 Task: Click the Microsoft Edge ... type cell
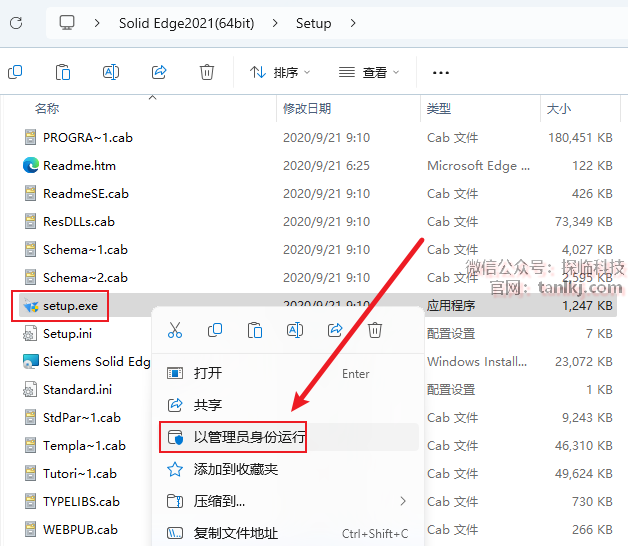478,166
